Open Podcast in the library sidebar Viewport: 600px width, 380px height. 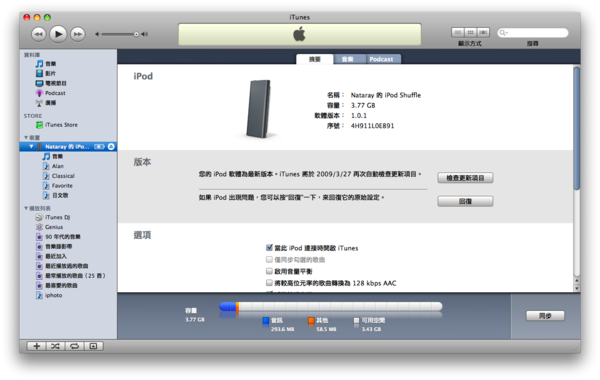[x=51, y=93]
